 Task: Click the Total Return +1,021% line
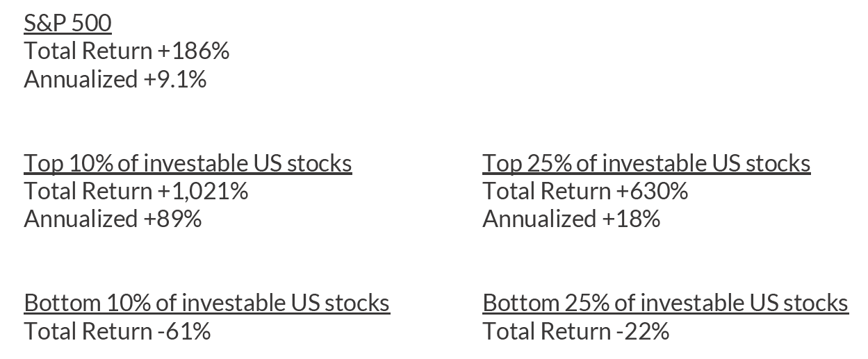point(136,191)
